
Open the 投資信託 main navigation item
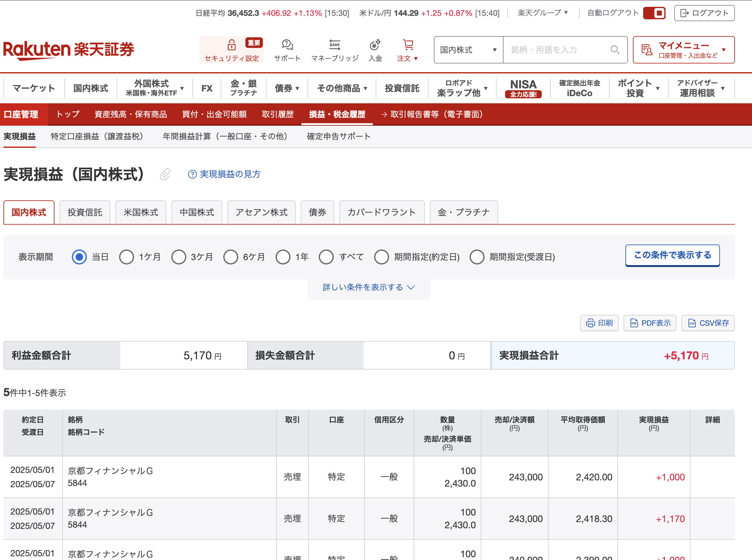click(402, 88)
